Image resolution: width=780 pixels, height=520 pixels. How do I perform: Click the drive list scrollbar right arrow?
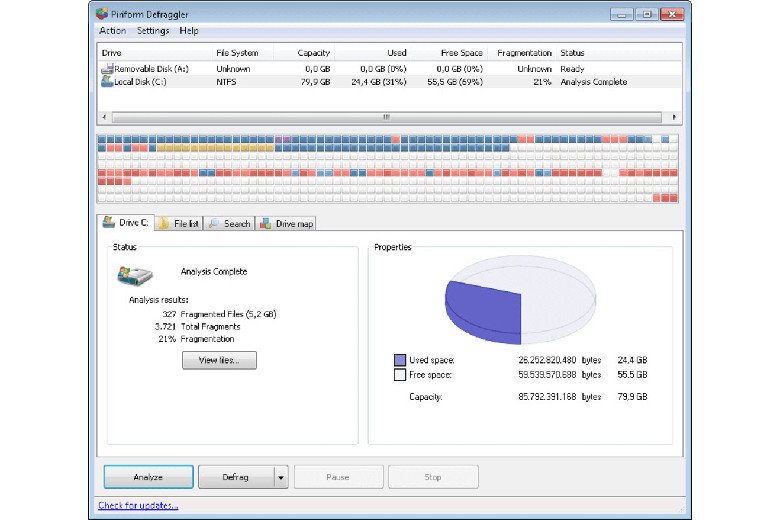pos(674,117)
